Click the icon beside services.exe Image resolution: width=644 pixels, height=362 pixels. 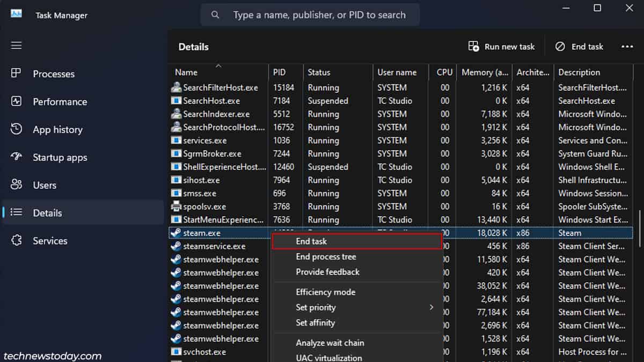point(176,141)
